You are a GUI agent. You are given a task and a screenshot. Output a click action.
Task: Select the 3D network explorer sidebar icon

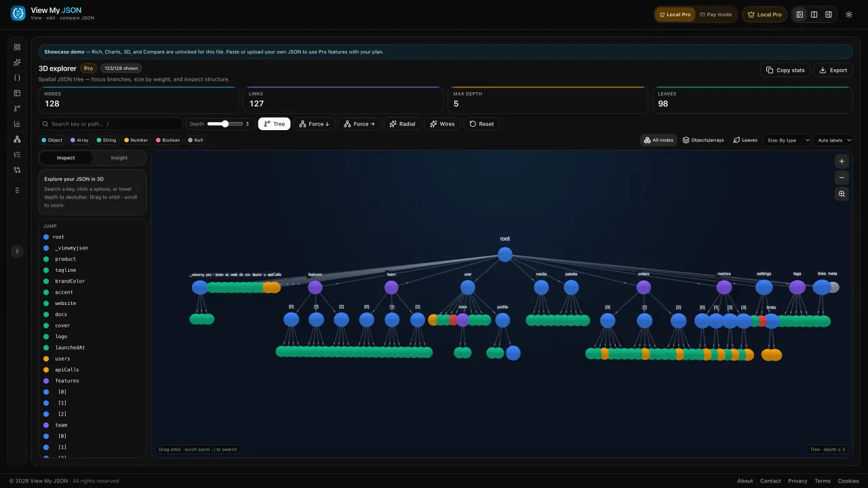tap(17, 139)
